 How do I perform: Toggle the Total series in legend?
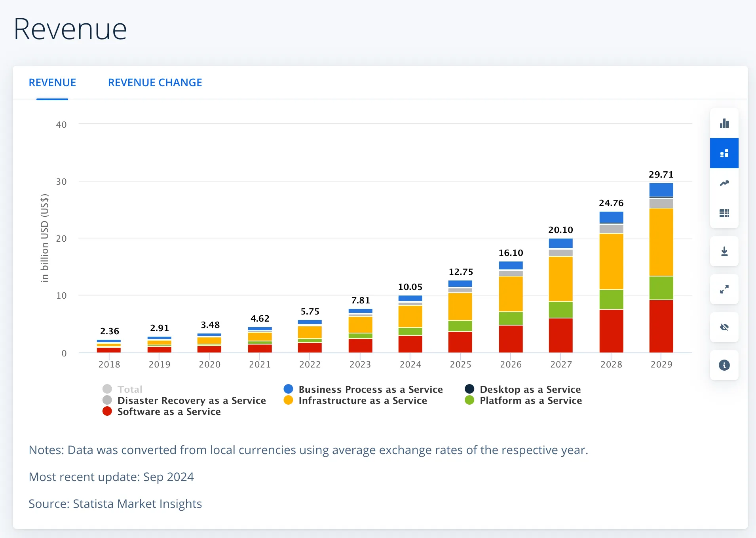pyautogui.click(x=129, y=389)
